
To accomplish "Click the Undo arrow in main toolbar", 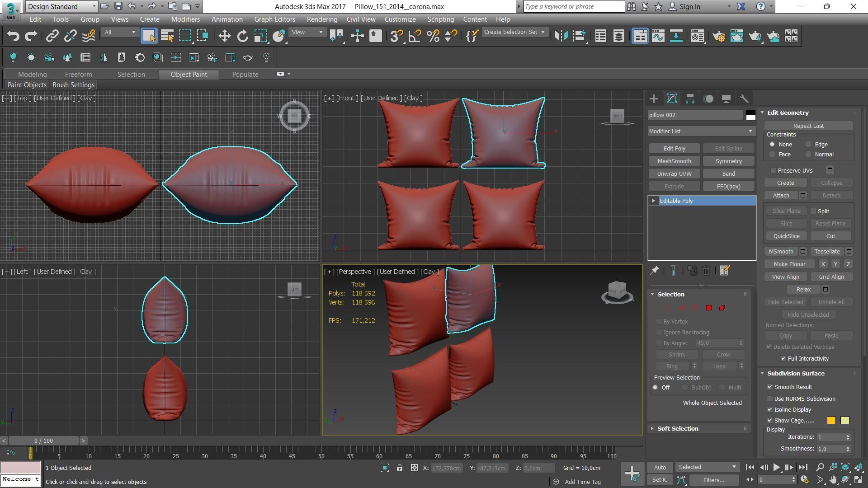I will [x=13, y=36].
